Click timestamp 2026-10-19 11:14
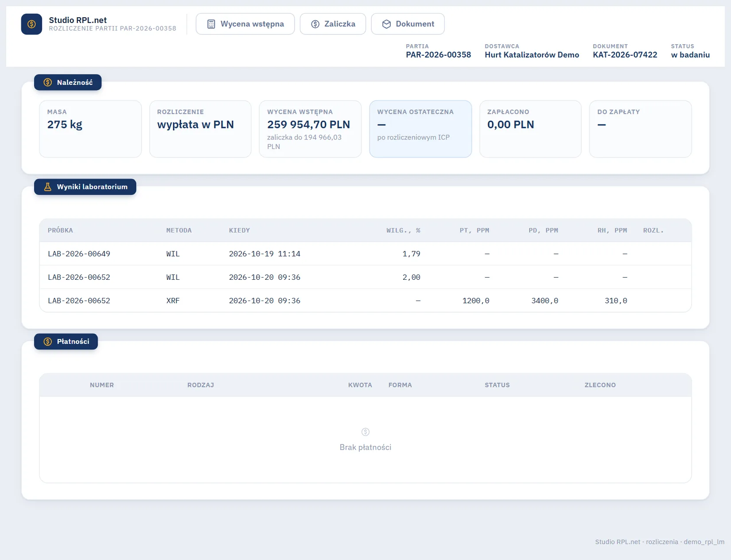Image resolution: width=731 pixels, height=560 pixels. (x=264, y=254)
